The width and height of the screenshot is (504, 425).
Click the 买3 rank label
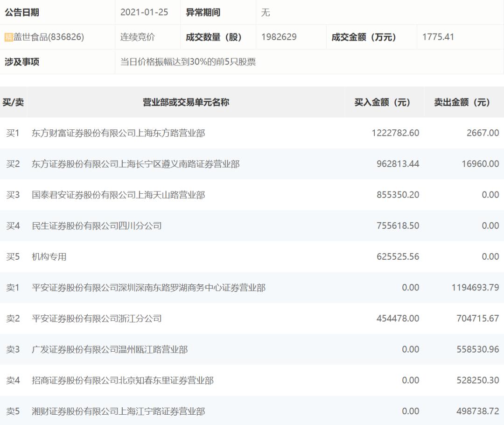[13, 195]
